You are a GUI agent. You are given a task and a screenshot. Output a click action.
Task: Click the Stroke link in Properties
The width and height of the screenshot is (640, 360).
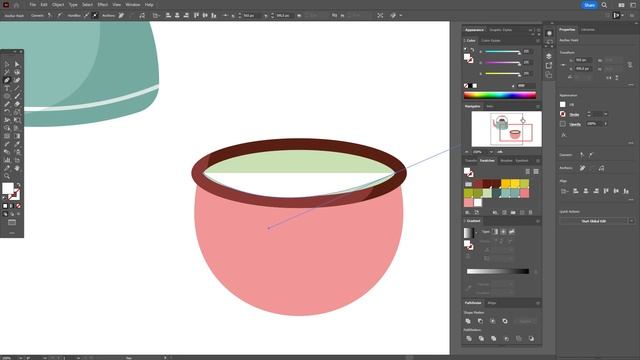coord(574,114)
